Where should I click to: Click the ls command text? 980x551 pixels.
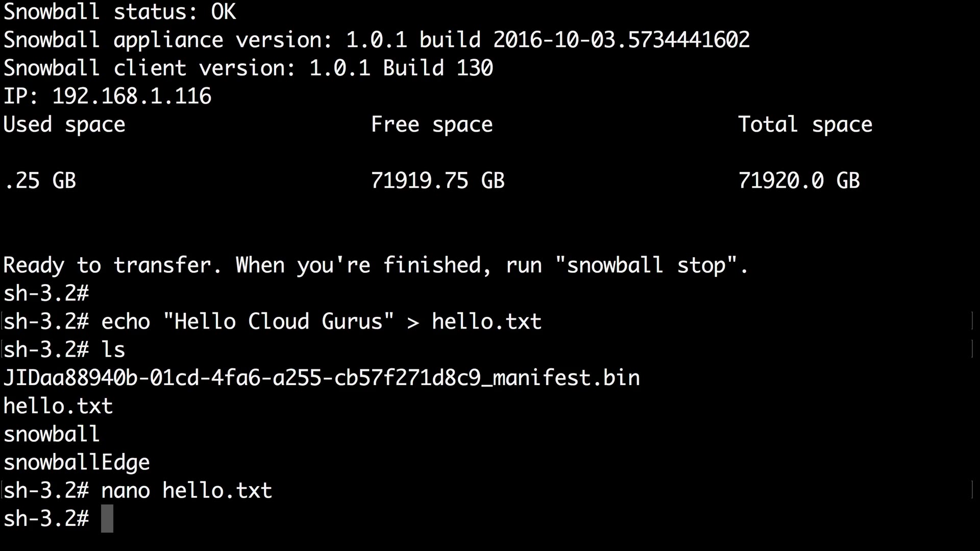click(113, 350)
